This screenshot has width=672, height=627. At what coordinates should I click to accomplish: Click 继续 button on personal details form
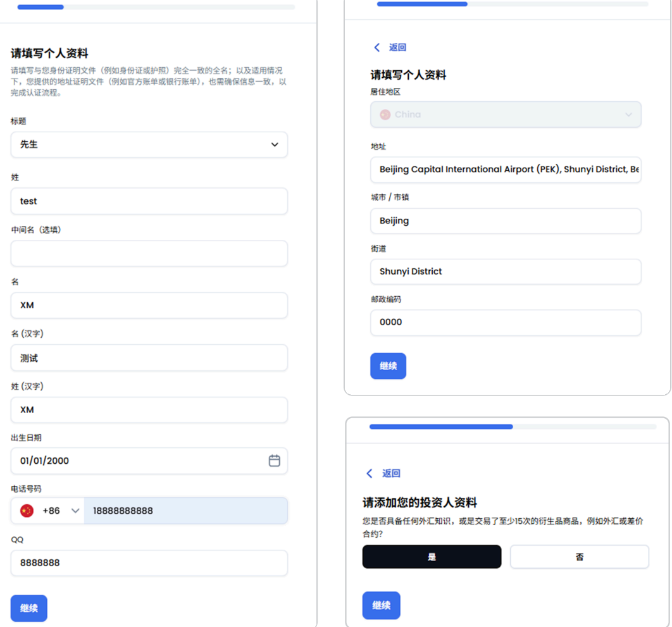[28, 608]
